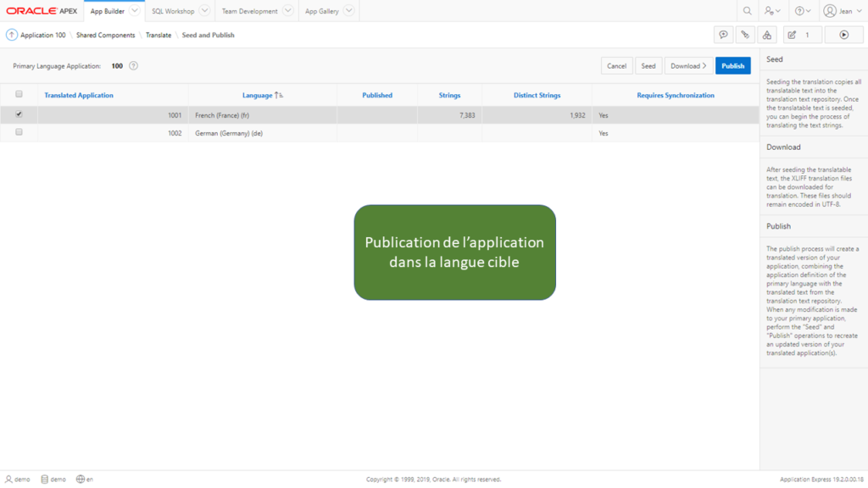Image resolution: width=868 pixels, height=488 pixels.
Task: Click the Cancel button
Action: (617, 66)
